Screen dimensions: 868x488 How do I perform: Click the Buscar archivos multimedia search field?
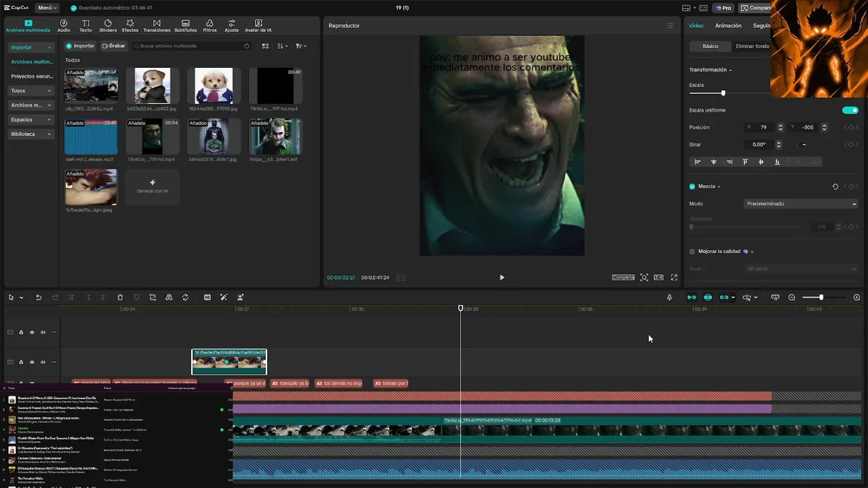192,46
